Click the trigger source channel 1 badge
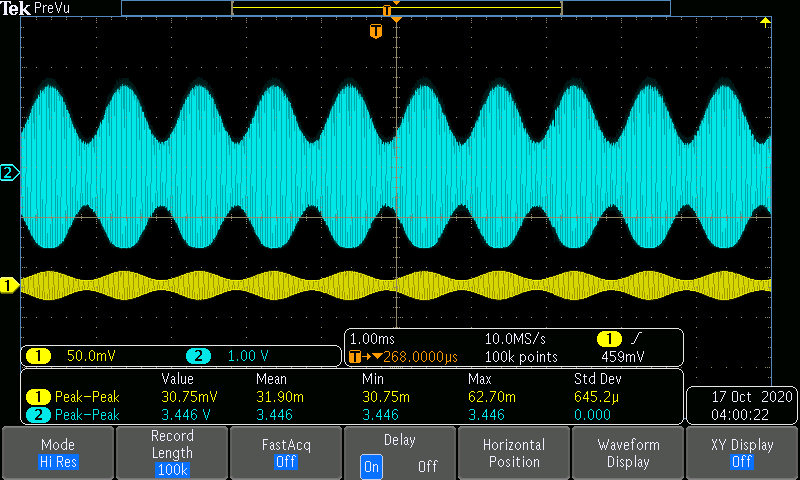 [609, 339]
